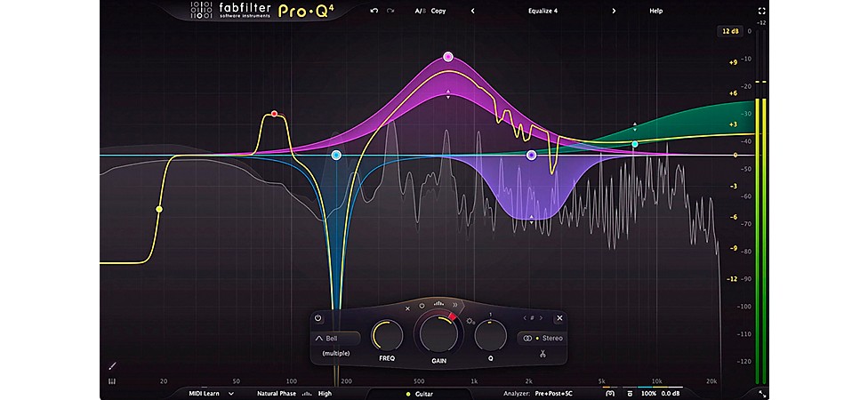
Task: Open the Help menu
Action: point(656,11)
